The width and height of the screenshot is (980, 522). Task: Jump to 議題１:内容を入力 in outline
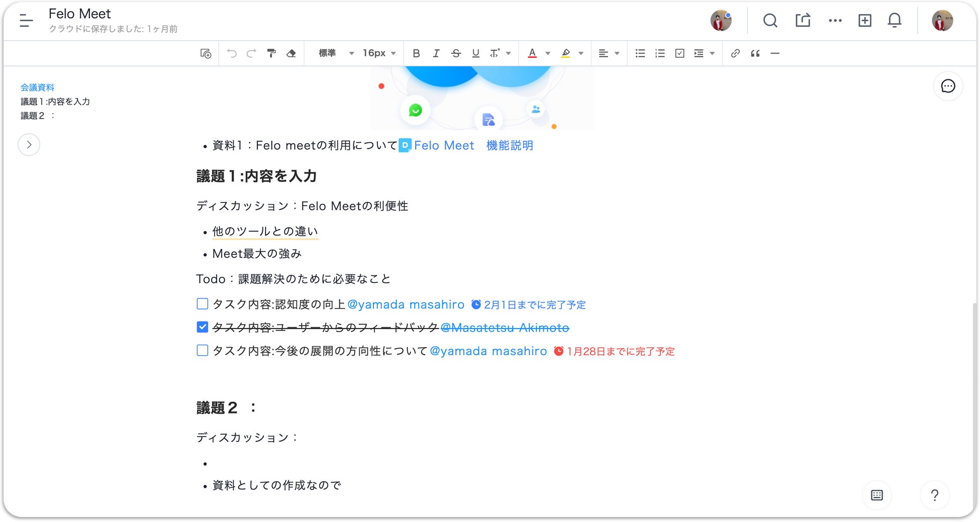coord(55,101)
